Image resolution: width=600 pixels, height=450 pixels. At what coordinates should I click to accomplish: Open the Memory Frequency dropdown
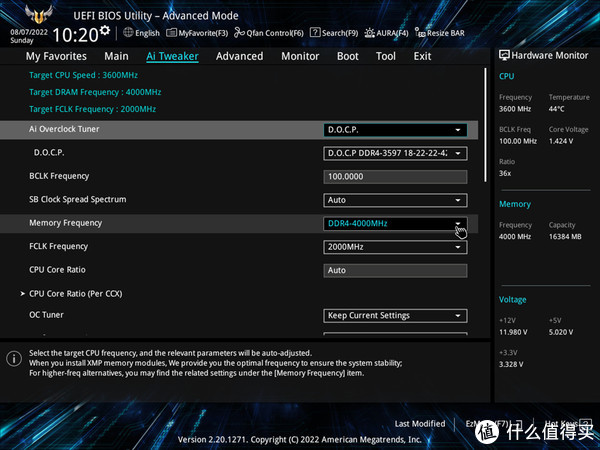395,223
